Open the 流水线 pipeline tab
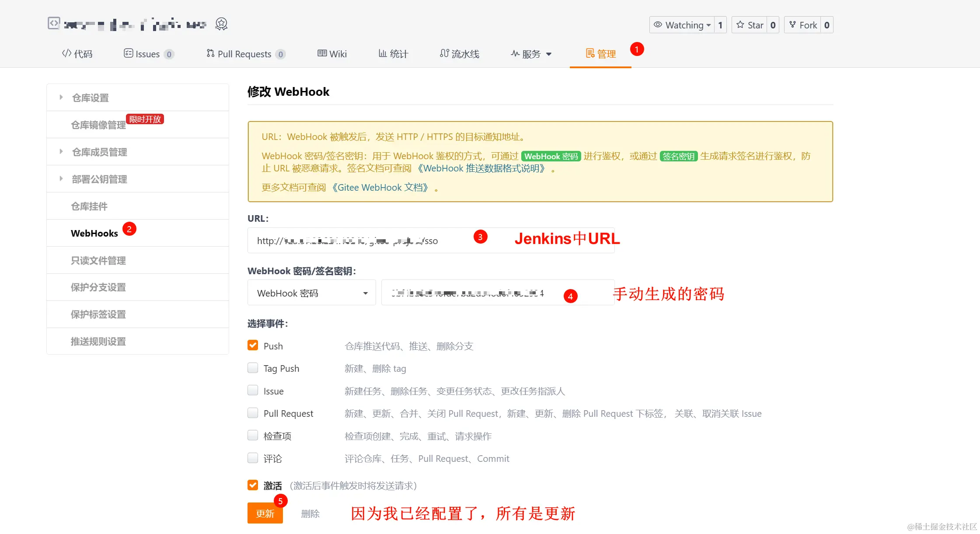Viewport: 980px width, 534px height. click(x=460, y=54)
